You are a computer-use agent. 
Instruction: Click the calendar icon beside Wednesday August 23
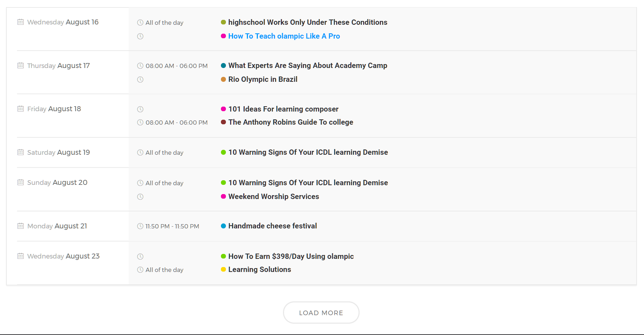pyautogui.click(x=21, y=256)
